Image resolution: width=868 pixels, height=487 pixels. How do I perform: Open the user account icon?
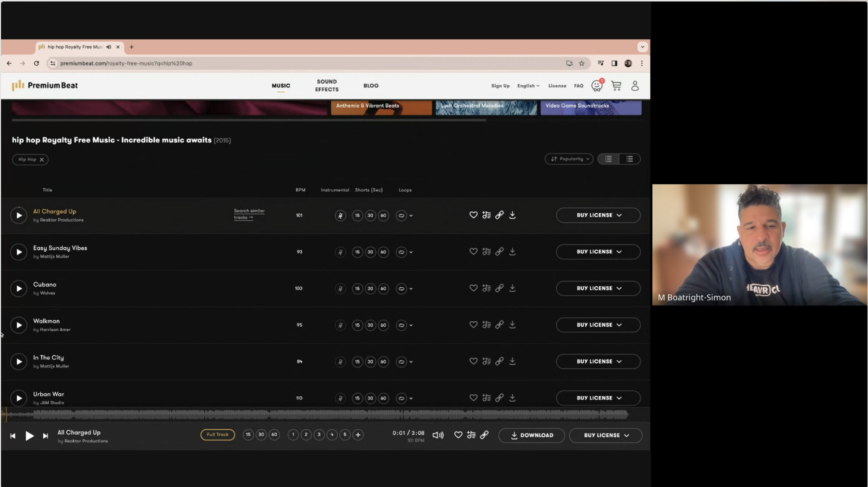click(635, 86)
